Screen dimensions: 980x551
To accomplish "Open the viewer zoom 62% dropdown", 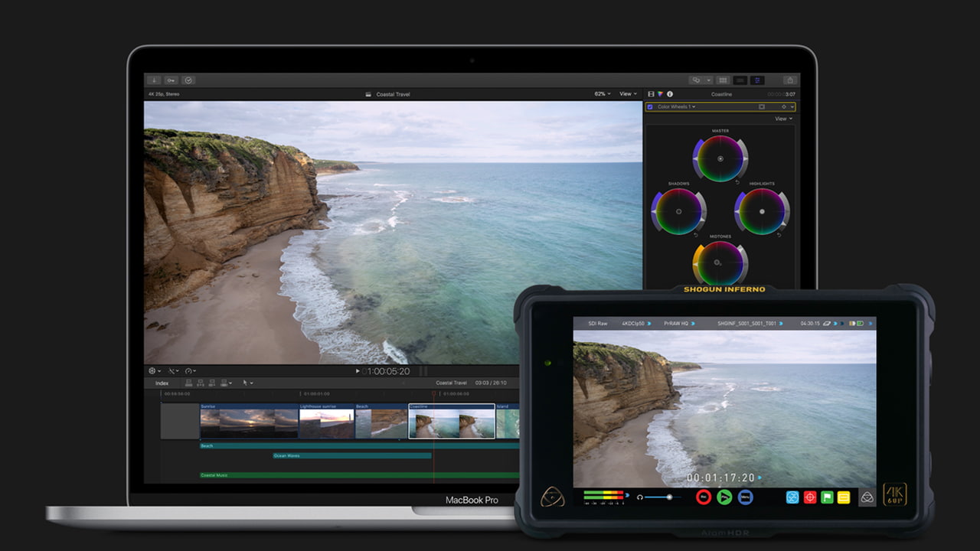I will (x=603, y=94).
